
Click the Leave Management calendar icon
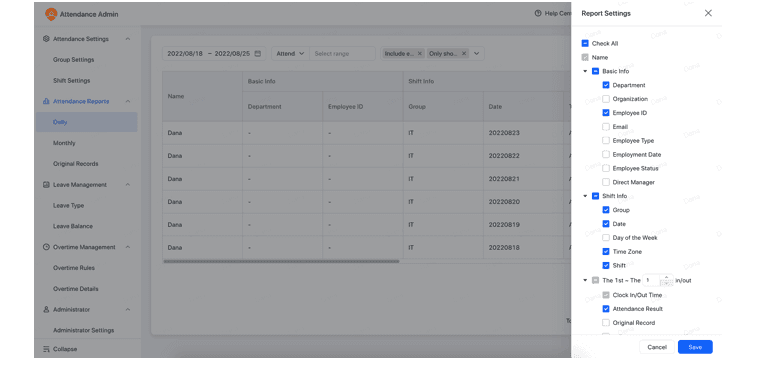tap(46, 184)
